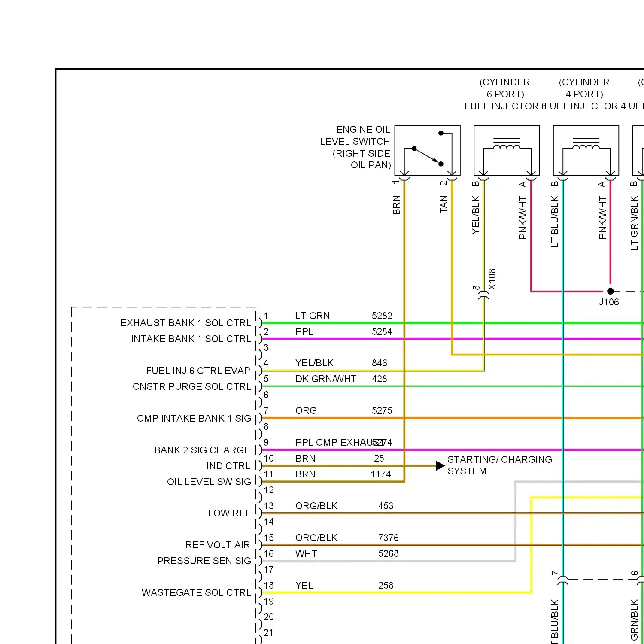The height and width of the screenshot is (644, 644).
Task: Select circuit number 7376
Action: tap(389, 538)
